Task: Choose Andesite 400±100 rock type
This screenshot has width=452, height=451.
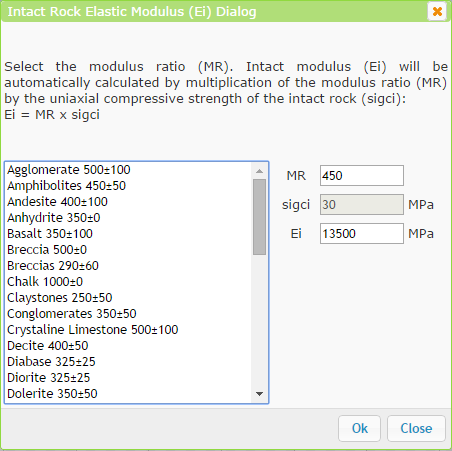Action: coord(129,202)
